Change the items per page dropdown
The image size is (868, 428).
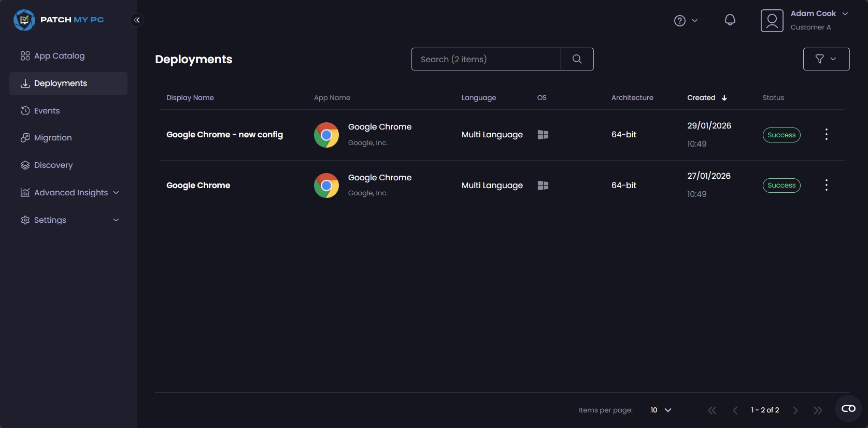[x=661, y=410]
